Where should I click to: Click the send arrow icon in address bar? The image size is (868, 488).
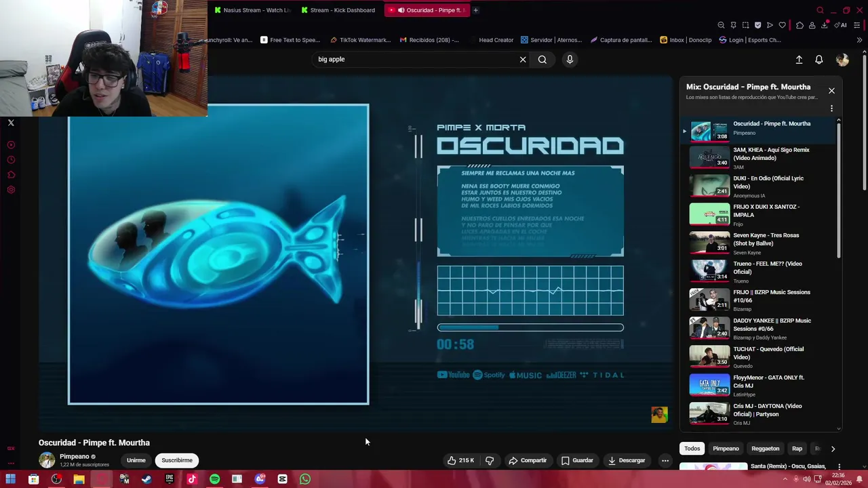(770, 25)
